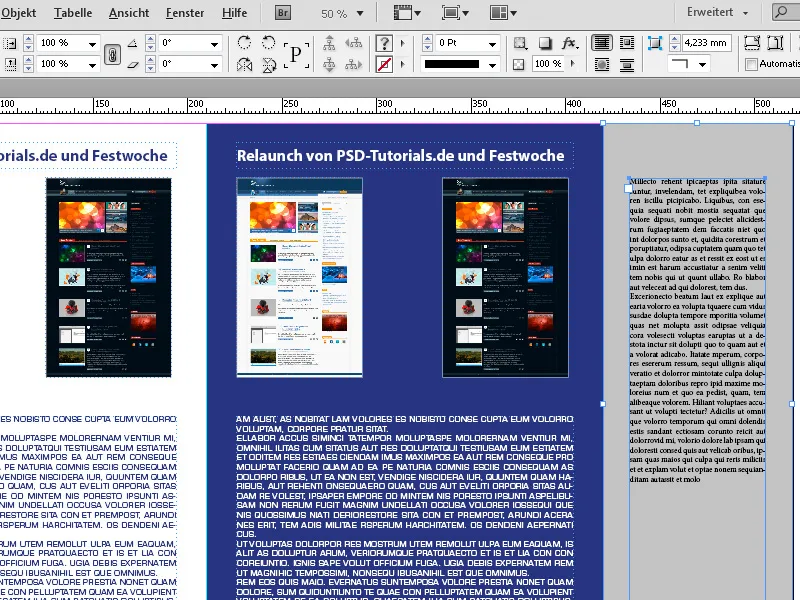The width and height of the screenshot is (800, 600).
Task: Adjust the corner size stepper arrows
Action: point(674,43)
